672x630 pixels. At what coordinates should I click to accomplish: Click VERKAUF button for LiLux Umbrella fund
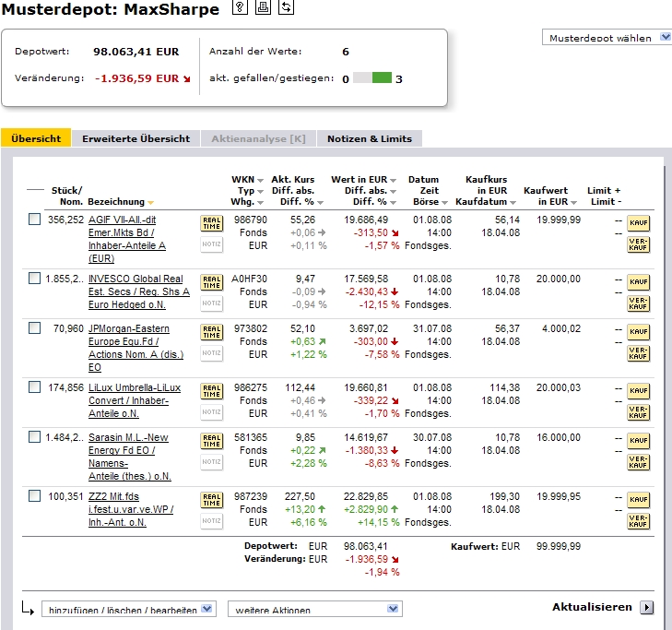pos(638,412)
